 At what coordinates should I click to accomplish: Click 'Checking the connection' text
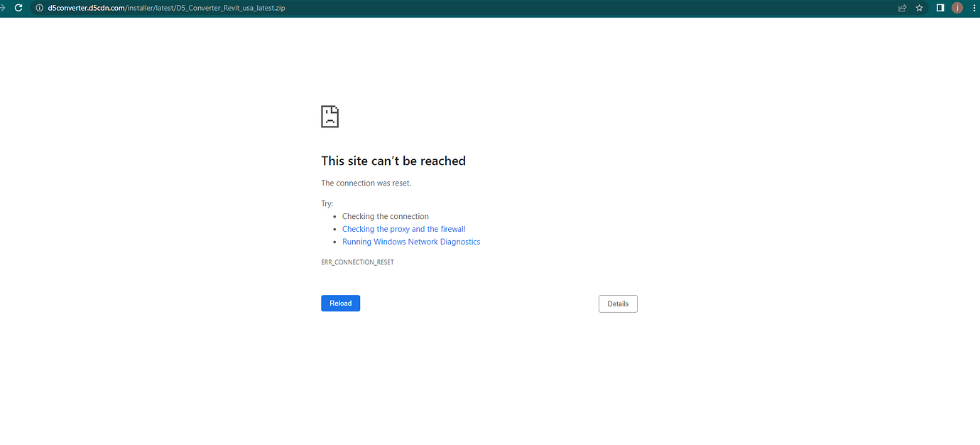tap(386, 216)
